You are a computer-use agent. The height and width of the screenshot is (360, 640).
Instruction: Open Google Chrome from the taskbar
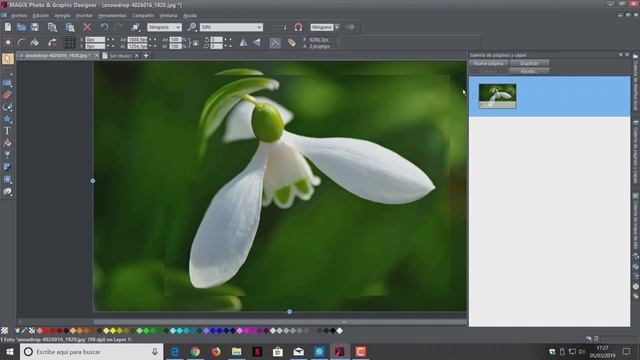(x=195, y=351)
